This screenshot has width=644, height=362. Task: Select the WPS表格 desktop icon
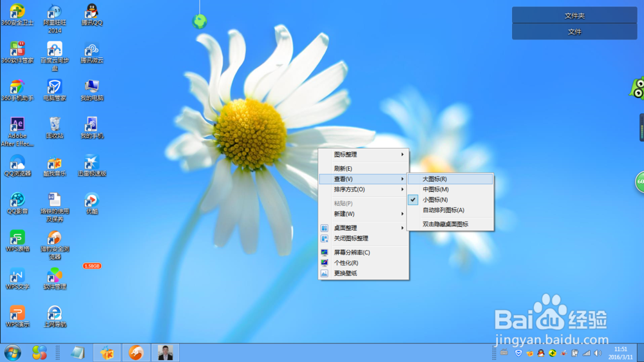tap(17, 241)
